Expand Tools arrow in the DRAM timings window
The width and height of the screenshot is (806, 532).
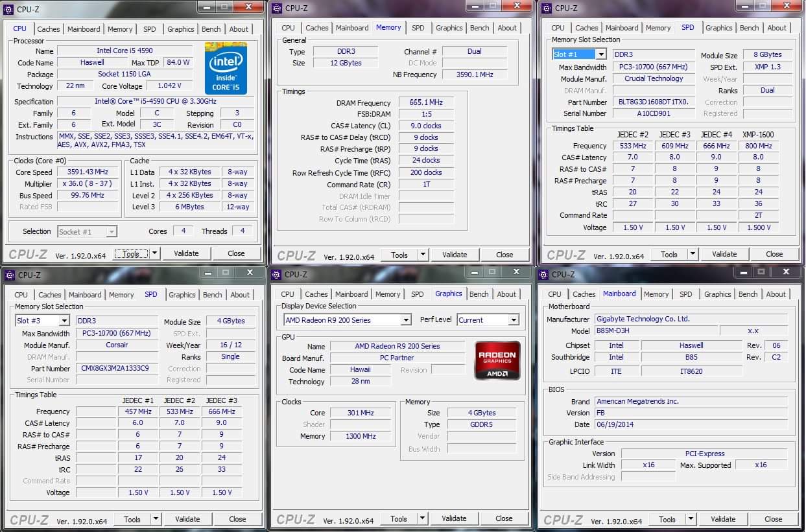tap(423, 255)
